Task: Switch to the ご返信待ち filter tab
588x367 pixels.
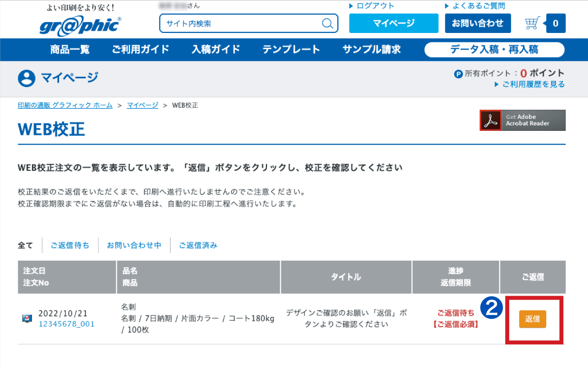Action: [70, 245]
